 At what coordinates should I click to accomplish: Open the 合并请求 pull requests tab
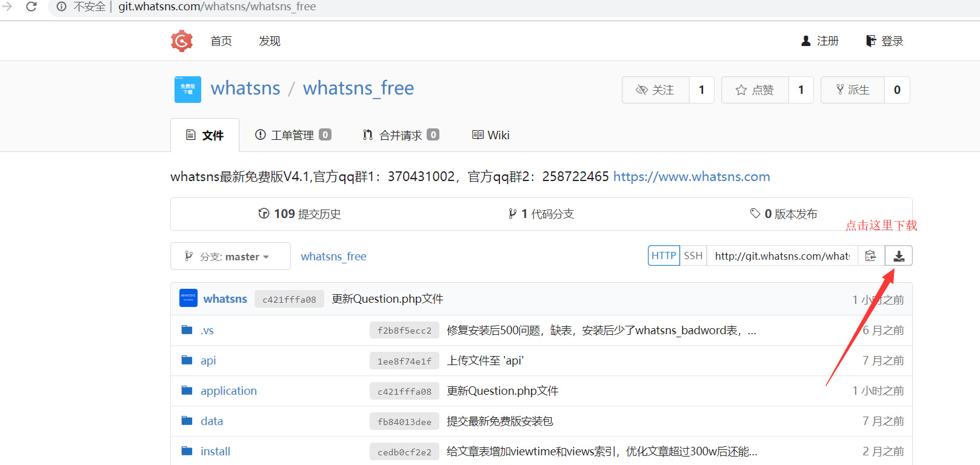(x=401, y=135)
